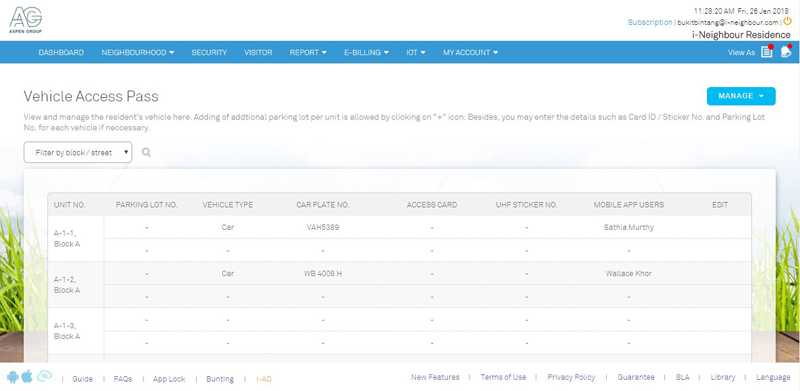800x391 pixels.
Task: Click the UHF STICKER NO. column header
Action: 527,205
